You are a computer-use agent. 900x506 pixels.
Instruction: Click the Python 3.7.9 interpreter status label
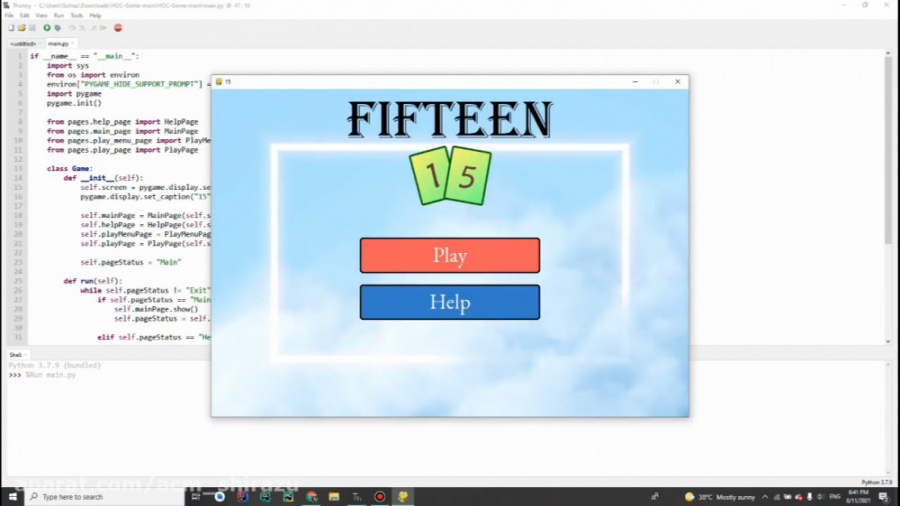click(x=876, y=482)
